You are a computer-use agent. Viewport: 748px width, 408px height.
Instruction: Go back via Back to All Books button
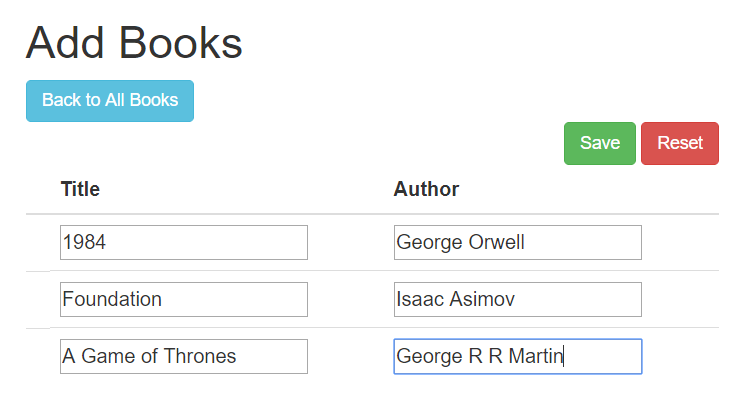click(110, 101)
